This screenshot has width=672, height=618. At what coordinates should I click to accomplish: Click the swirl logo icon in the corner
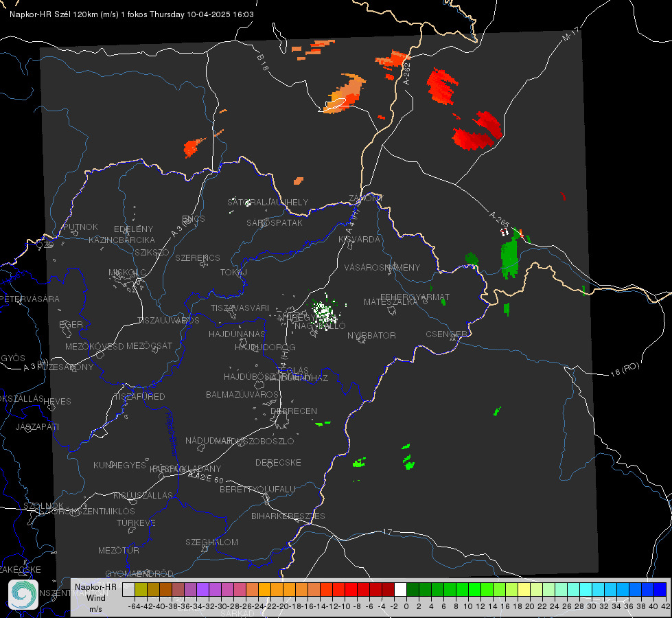[x=23, y=595]
